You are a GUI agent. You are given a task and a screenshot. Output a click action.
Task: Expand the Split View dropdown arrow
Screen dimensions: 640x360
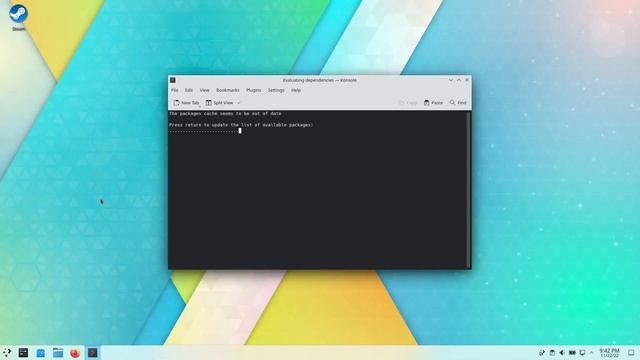coord(239,103)
